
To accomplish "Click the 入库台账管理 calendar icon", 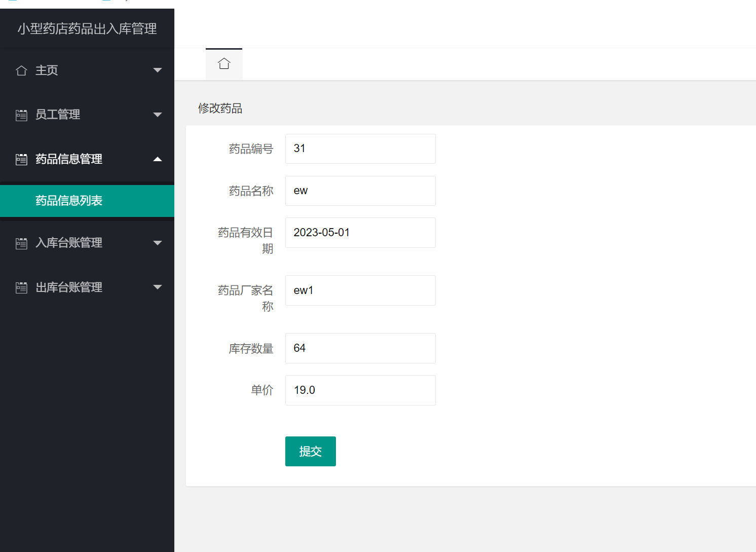I will click(x=21, y=243).
